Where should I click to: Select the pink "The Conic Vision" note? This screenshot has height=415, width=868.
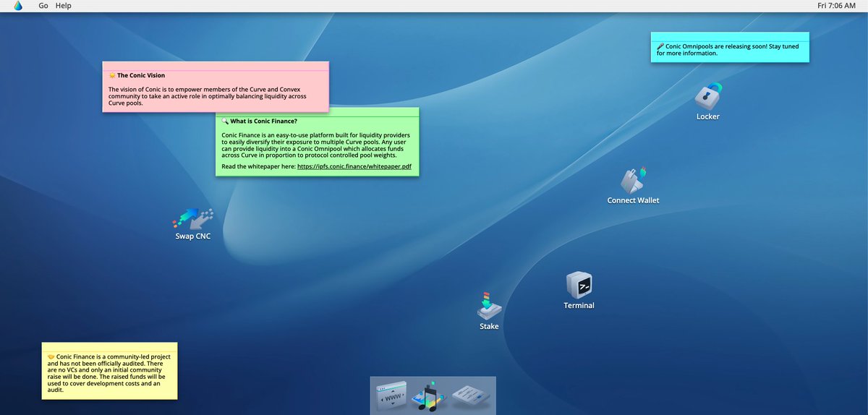(216, 87)
